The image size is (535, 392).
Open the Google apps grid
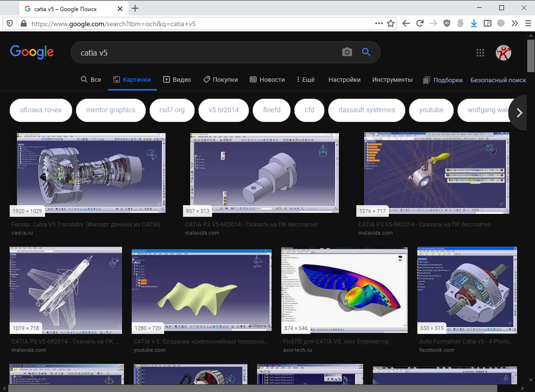[480, 53]
